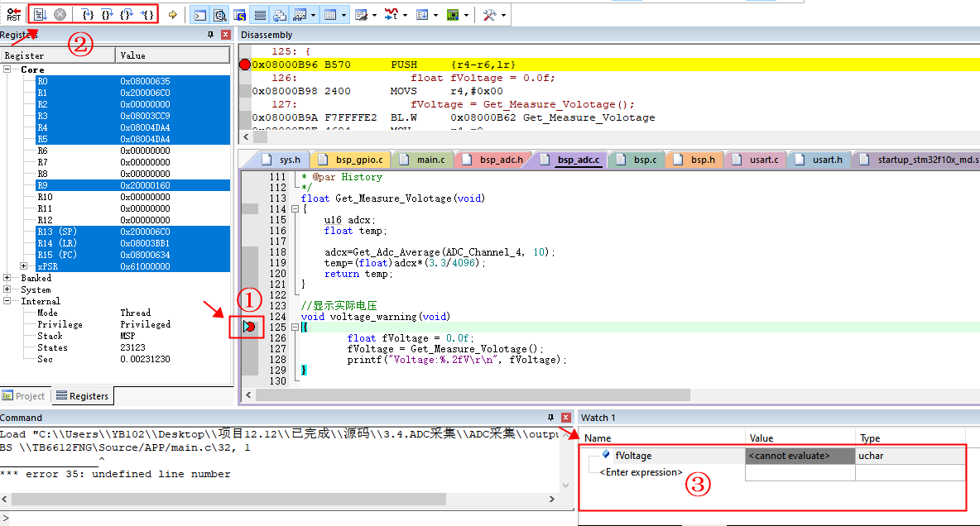
Task: Expand the xPSR register node
Action: tap(24, 266)
